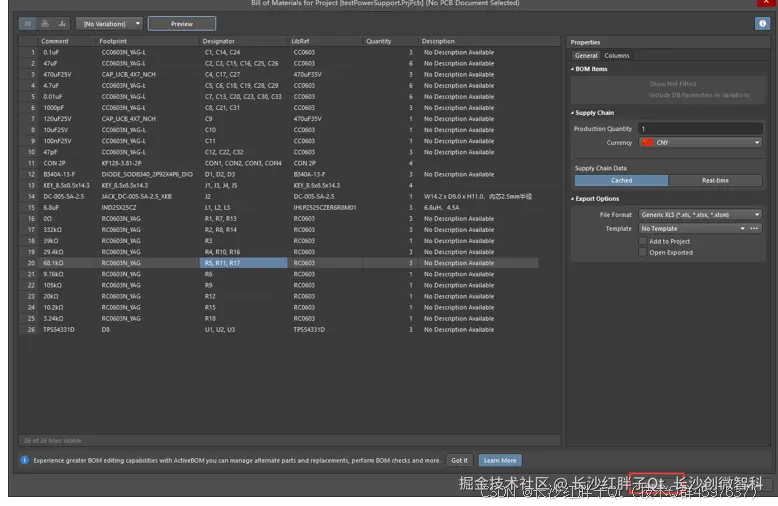Click the three-dots browse button beside Template
Viewport: 778px width, 506px height.
754,228
